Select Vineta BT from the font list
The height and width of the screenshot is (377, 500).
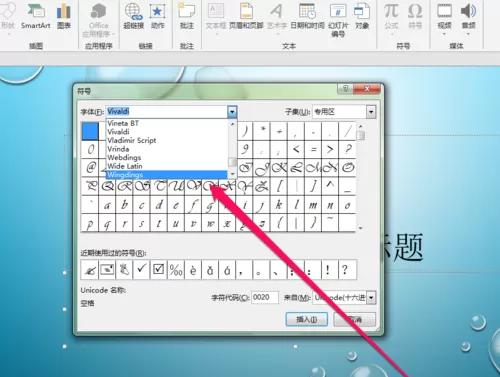pos(166,123)
